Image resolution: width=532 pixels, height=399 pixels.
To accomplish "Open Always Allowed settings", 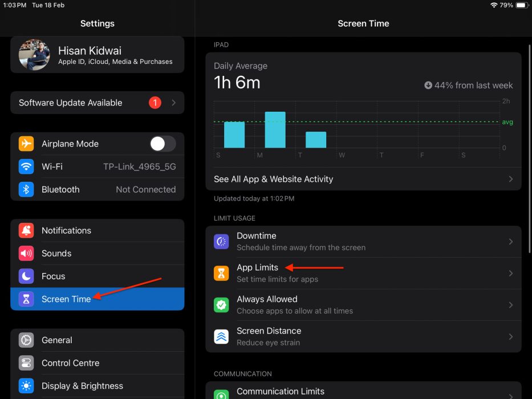I will pos(363,305).
